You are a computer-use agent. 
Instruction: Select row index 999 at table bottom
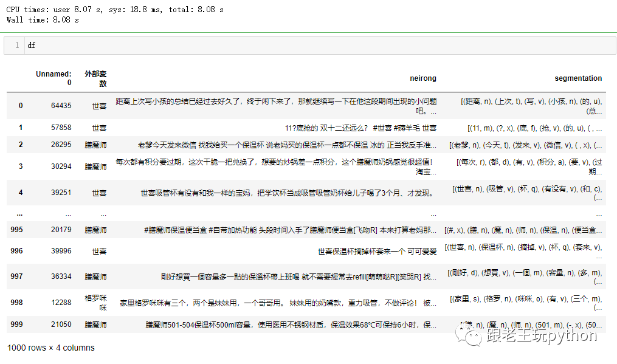(x=16, y=325)
